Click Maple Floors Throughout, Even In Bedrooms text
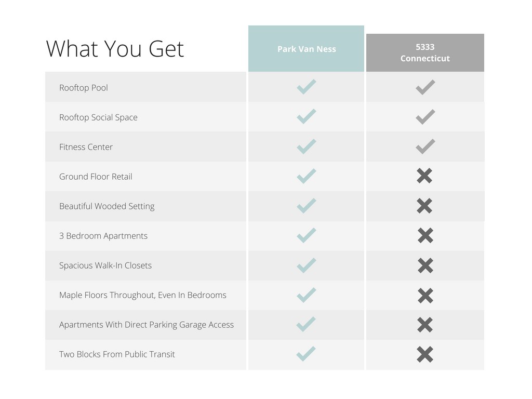 (x=142, y=295)
